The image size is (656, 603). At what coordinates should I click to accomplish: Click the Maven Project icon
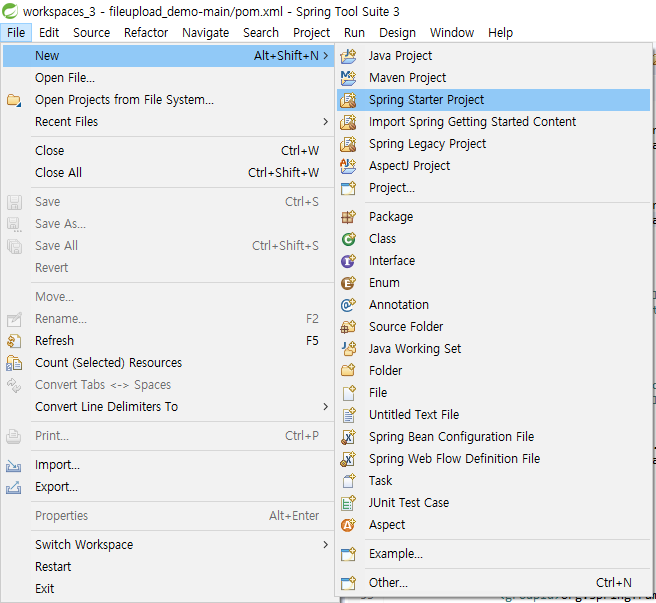coord(348,78)
